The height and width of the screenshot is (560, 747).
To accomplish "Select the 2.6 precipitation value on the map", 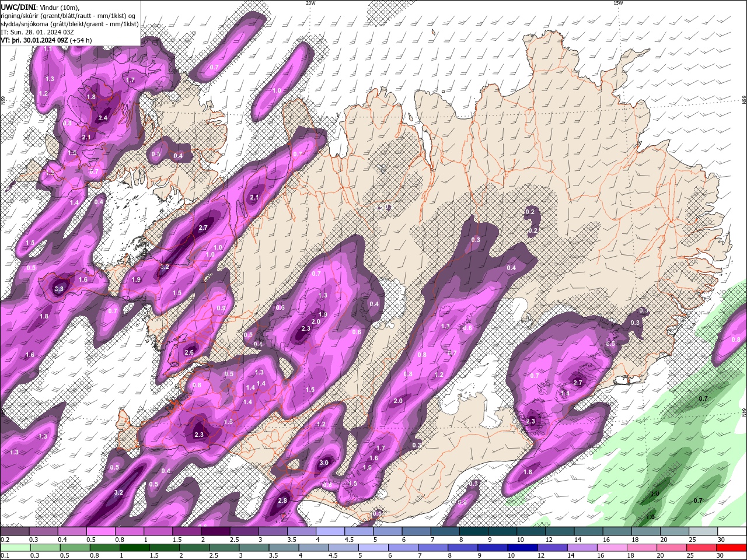I will point(189,352).
